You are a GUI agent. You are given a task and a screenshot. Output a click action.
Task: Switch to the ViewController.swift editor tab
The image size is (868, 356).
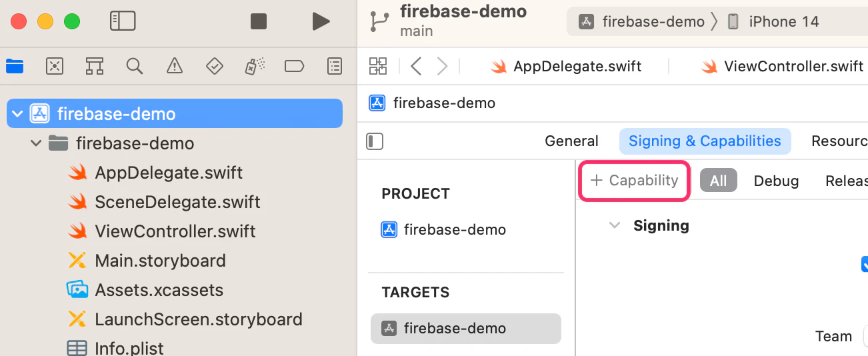coord(783,66)
